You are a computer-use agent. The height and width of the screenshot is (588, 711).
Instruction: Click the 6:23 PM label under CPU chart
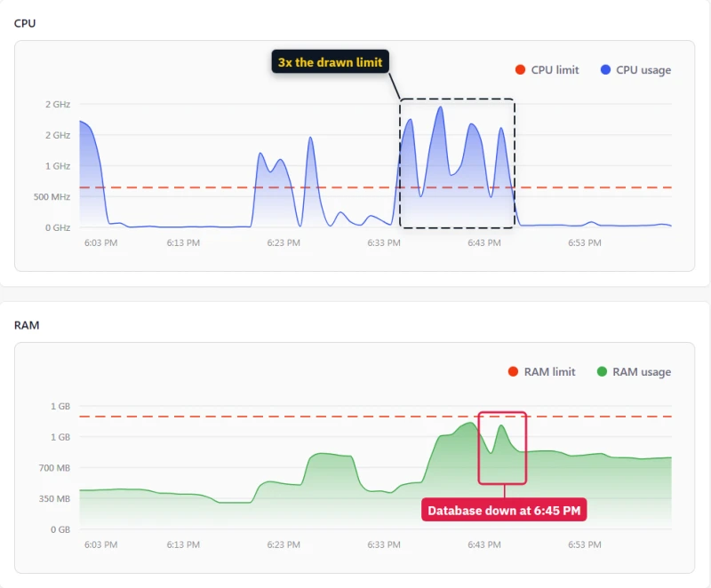pos(284,242)
